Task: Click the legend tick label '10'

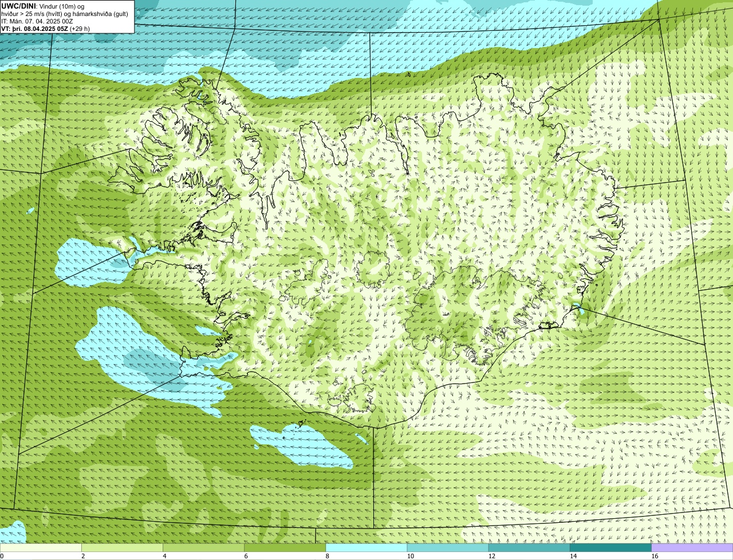Action: point(410,556)
